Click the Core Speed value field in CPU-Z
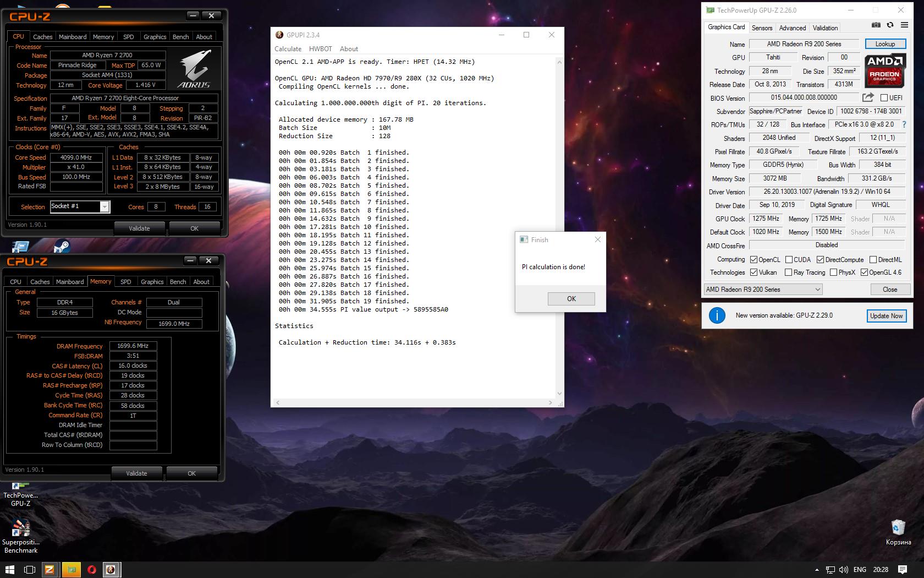 76,157
